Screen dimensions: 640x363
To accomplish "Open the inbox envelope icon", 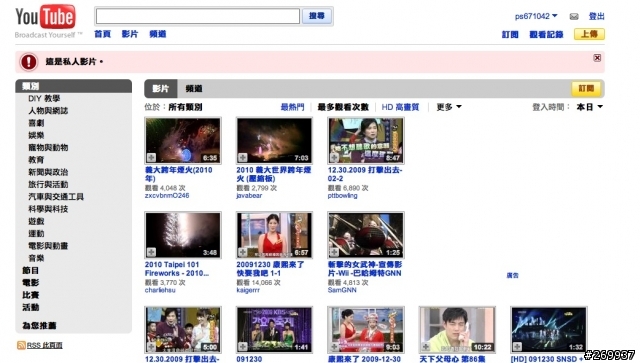I will click(574, 16).
